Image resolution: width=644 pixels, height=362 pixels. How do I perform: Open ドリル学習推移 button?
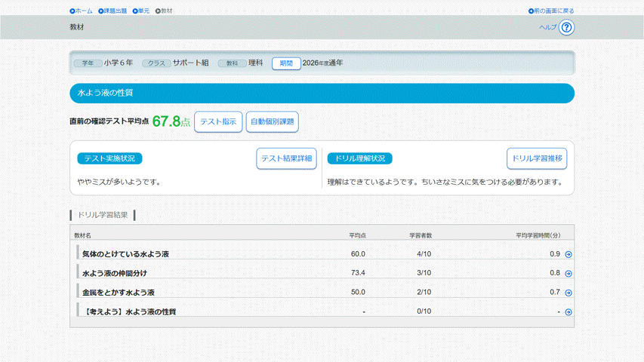[x=537, y=158]
